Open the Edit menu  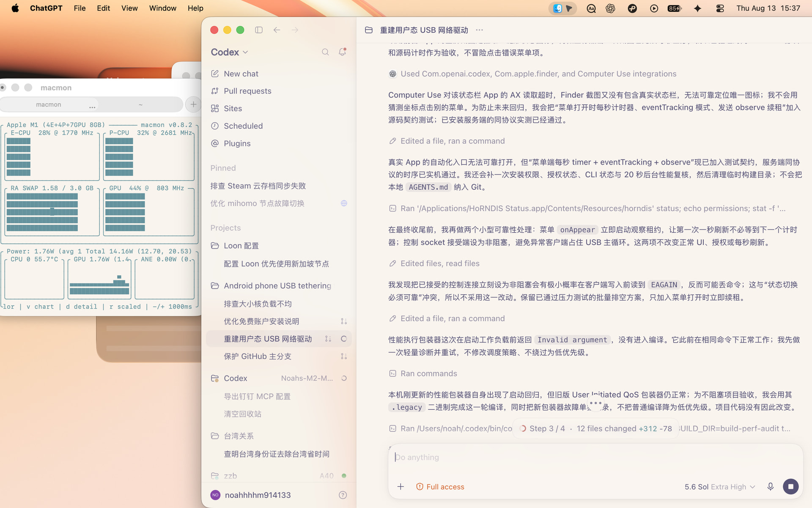pyautogui.click(x=103, y=8)
